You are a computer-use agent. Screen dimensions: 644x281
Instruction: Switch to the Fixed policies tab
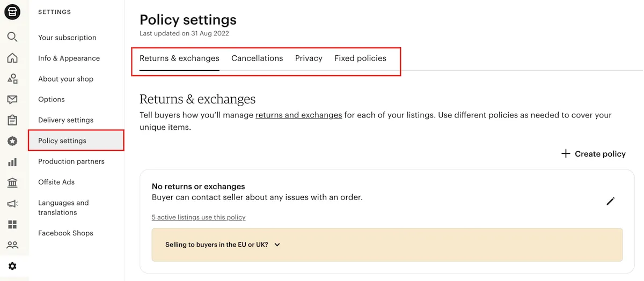360,58
